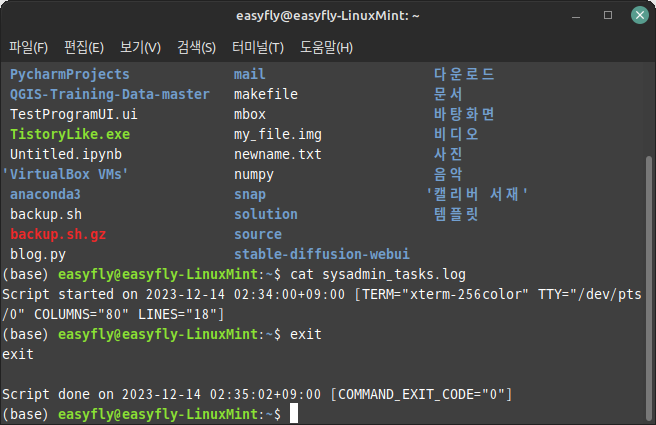The image size is (656, 425).
Task: Click the window title easyfly@easyfly-LinuxMint
Action: (328, 16)
